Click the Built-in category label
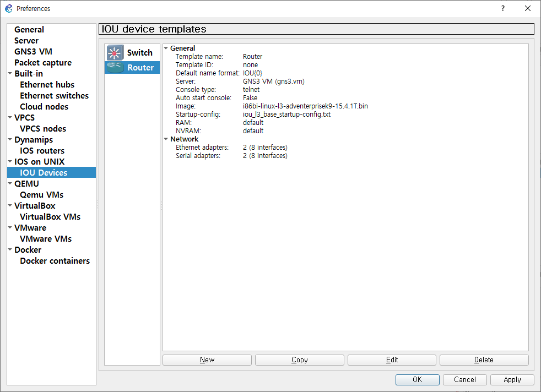 [29, 74]
